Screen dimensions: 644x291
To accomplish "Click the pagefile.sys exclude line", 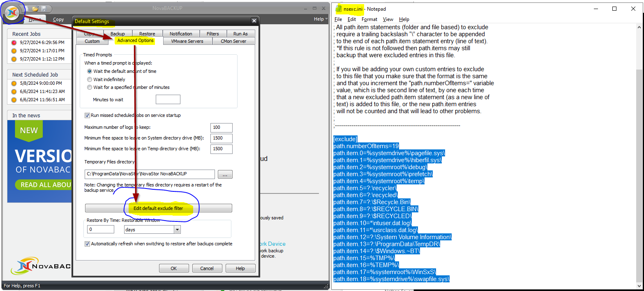I will 389,153.
